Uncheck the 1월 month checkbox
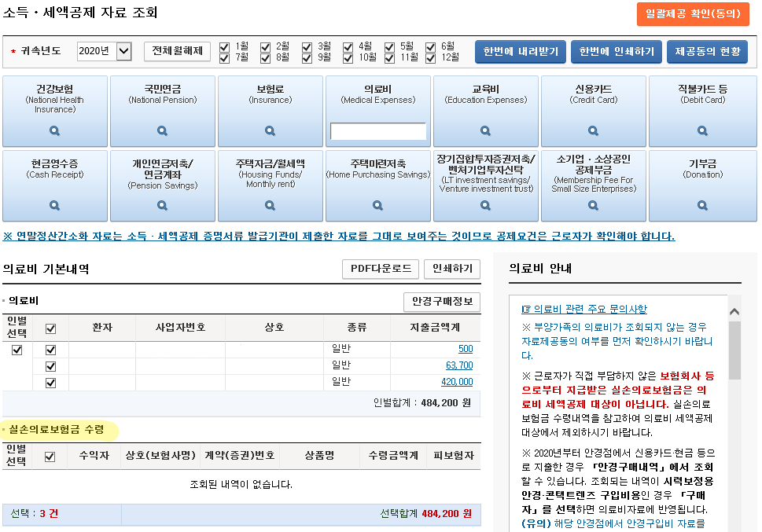 click(x=225, y=47)
